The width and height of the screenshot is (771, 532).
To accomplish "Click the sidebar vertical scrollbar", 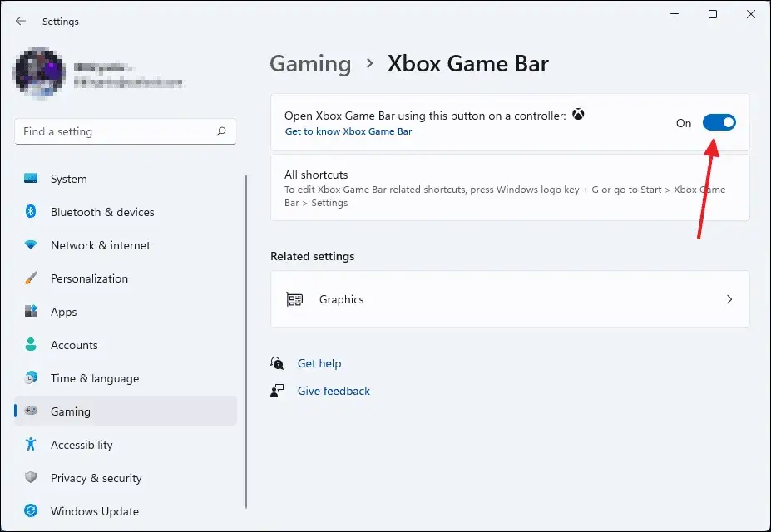I will 246,342.
